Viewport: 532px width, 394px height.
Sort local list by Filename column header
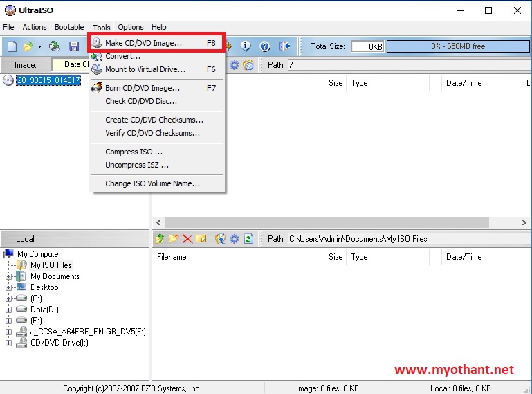tap(221, 257)
